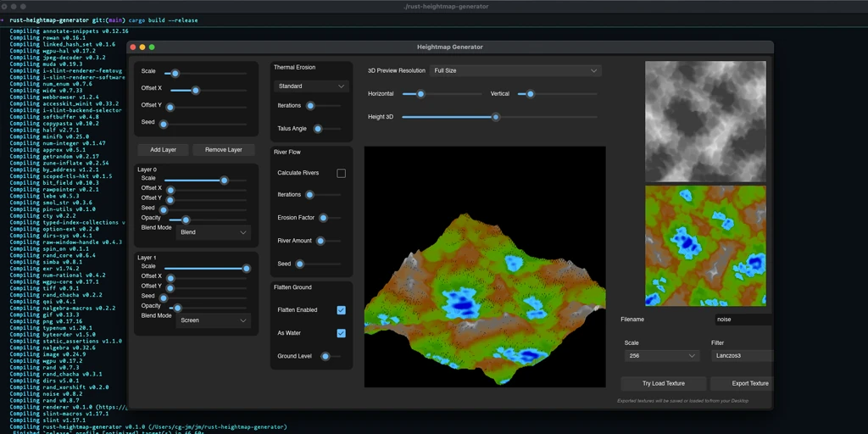Click the 3D terrain preview

click(485, 267)
